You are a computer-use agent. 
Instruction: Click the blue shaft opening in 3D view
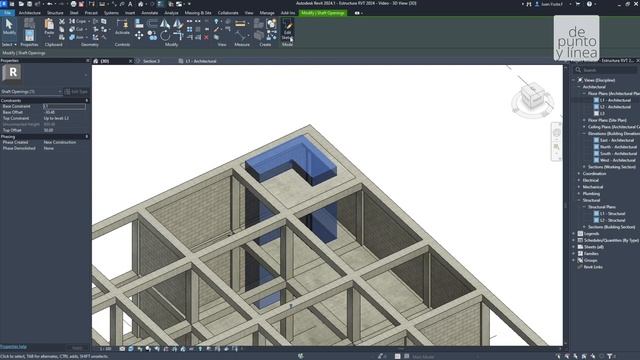pos(291,159)
